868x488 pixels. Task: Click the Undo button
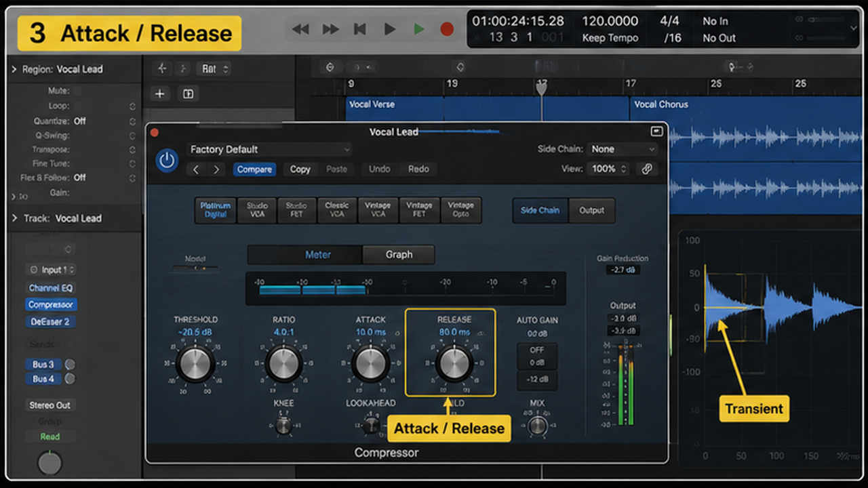(379, 169)
